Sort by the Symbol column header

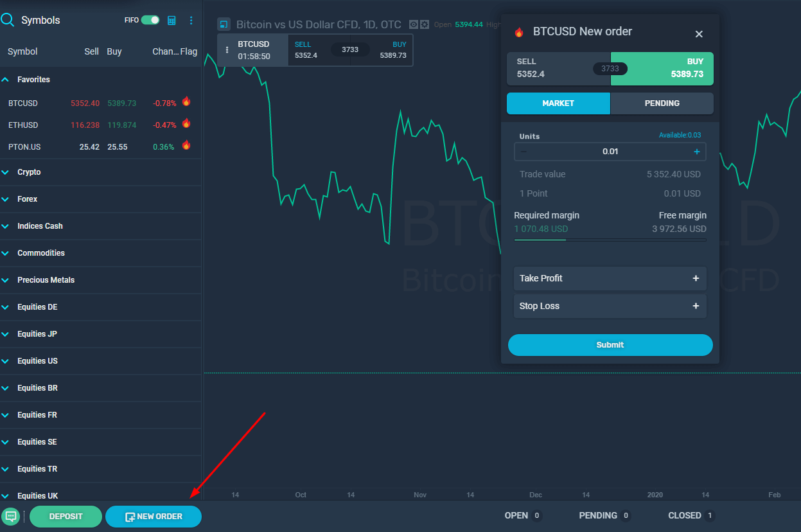point(22,51)
